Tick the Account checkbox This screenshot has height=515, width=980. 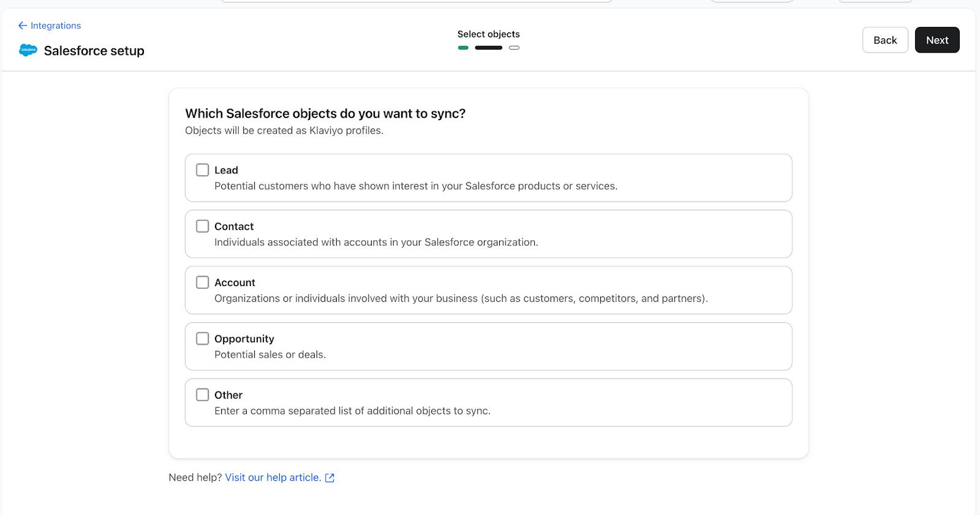(x=203, y=282)
